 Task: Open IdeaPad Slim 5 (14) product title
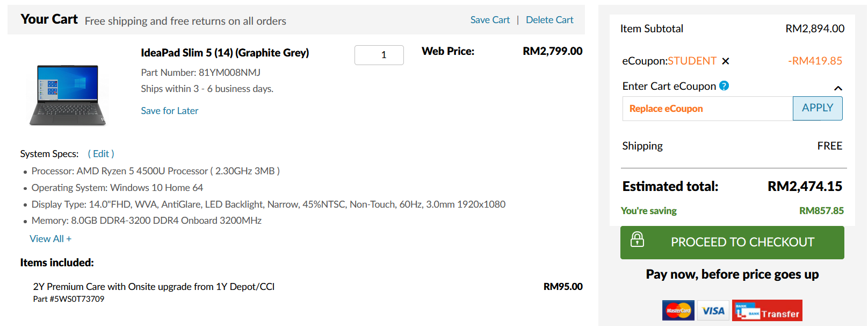(225, 53)
